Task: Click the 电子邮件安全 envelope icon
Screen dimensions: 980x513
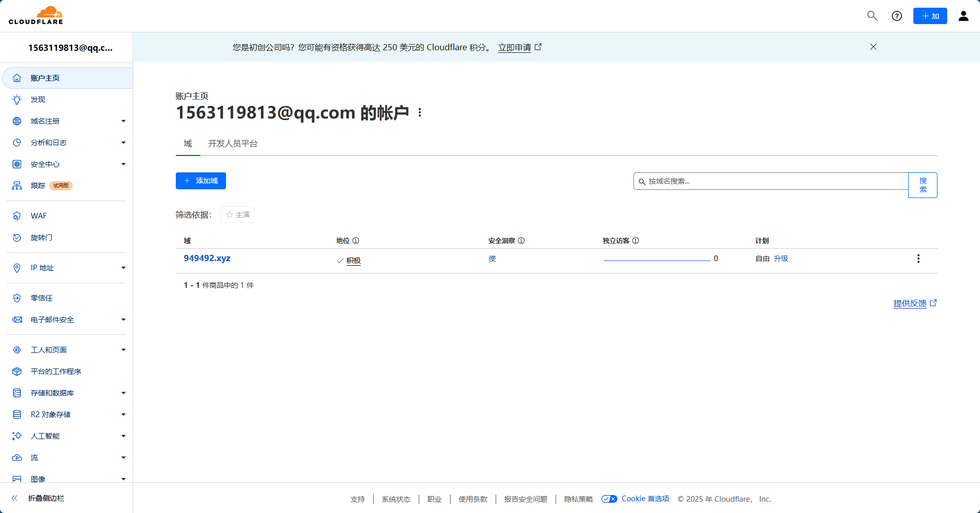Action: coord(17,320)
